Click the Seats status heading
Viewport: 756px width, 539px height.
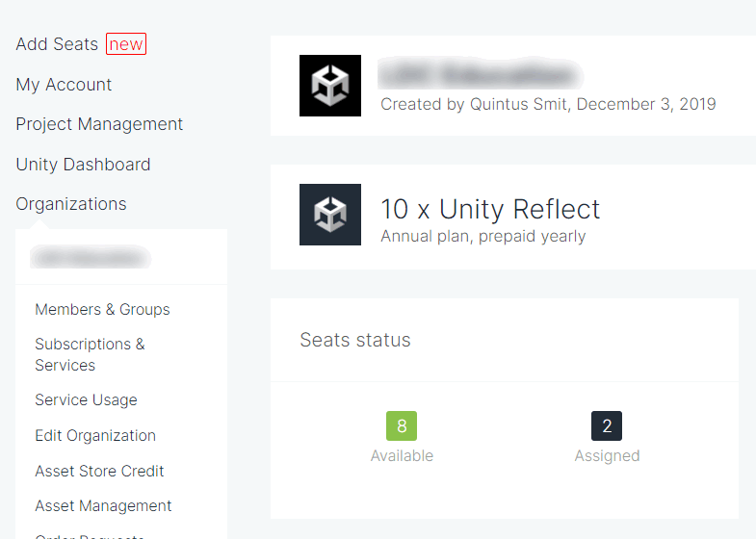pos(355,340)
